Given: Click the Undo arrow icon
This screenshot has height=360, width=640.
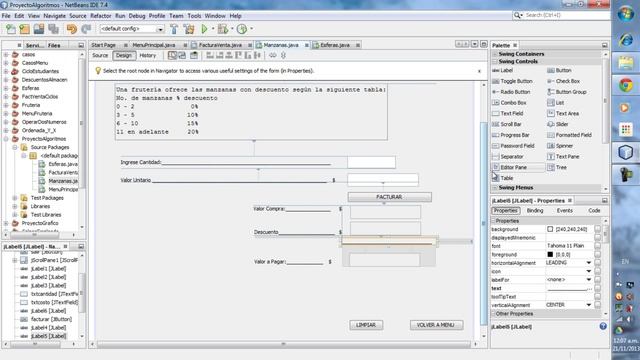Looking at the screenshot, I should (x=72, y=29).
